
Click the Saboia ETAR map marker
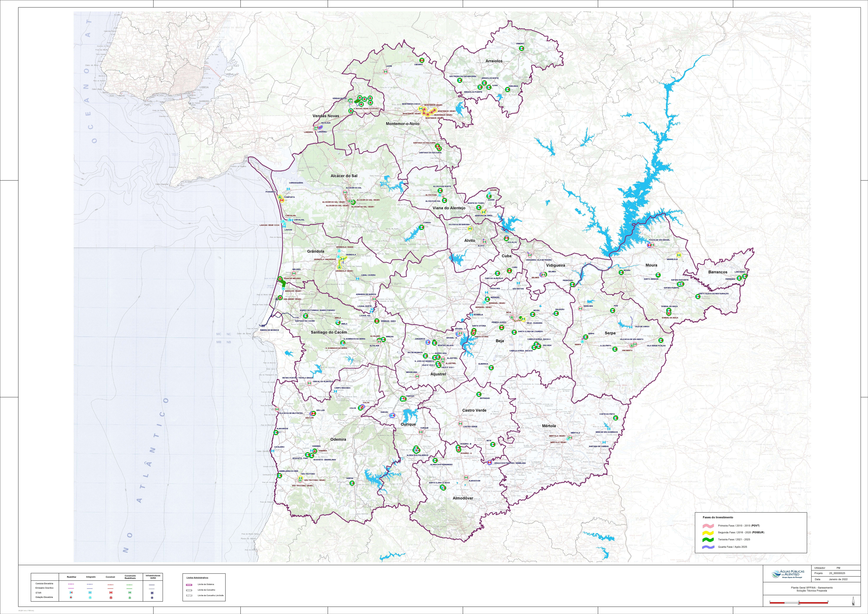point(352,483)
